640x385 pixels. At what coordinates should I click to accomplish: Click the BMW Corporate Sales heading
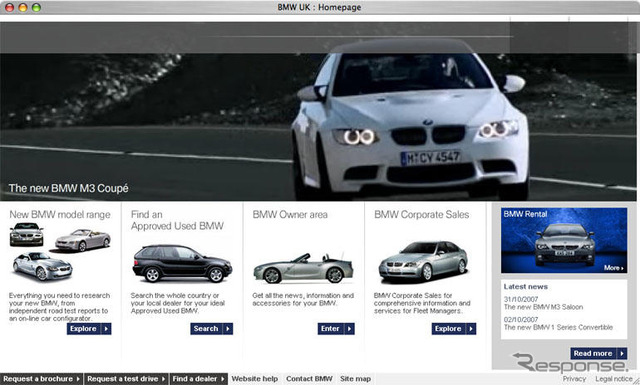pos(422,214)
